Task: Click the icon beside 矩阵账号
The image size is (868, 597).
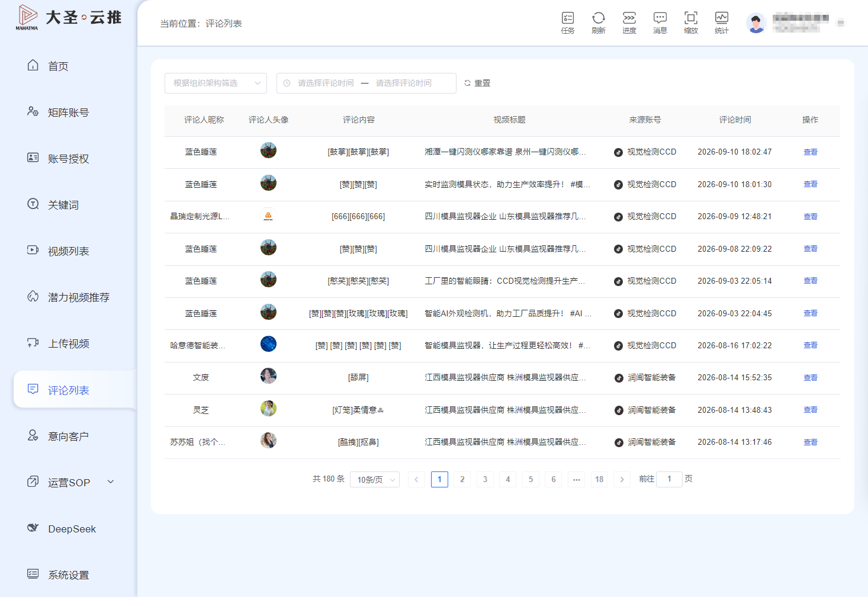Action: click(33, 111)
